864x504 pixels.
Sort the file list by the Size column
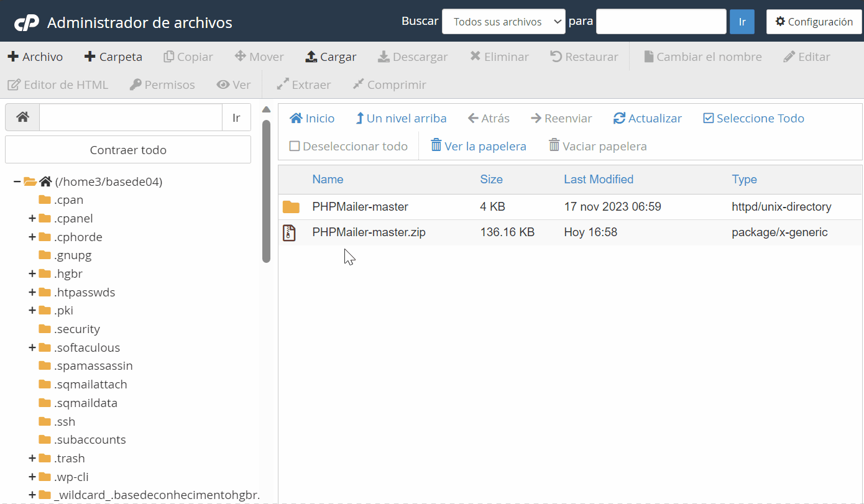(x=491, y=179)
